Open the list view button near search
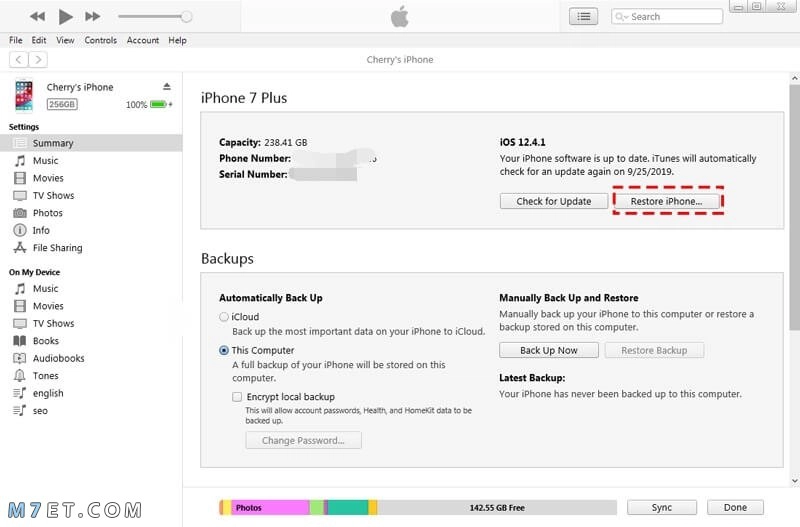The image size is (800, 527). coord(583,16)
